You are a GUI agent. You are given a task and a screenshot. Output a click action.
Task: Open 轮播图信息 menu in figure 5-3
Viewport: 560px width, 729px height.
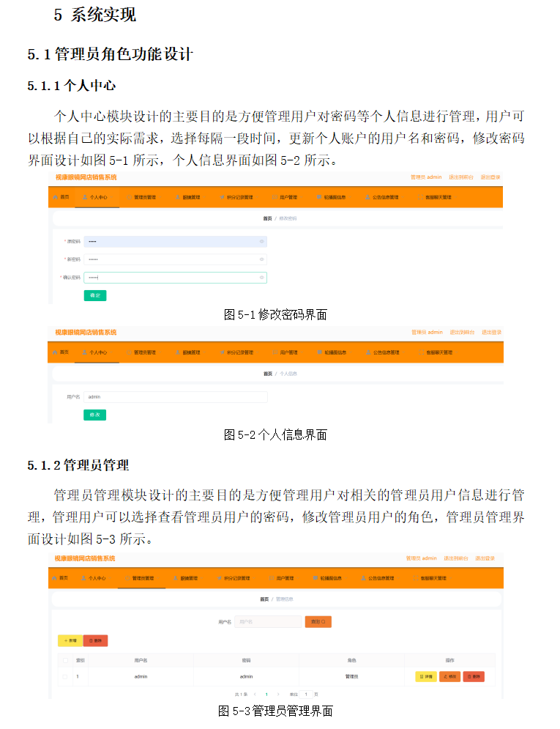pyautogui.click(x=328, y=578)
